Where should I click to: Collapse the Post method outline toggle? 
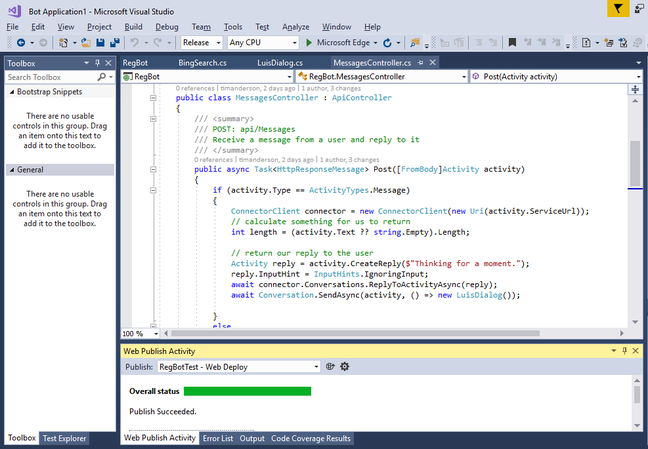pyautogui.click(x=153, y=170)
